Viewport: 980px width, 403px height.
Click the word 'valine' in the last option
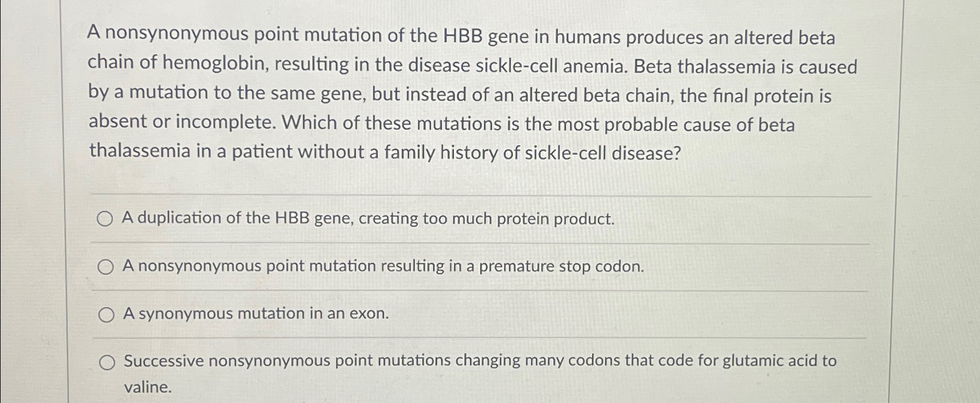147,388
